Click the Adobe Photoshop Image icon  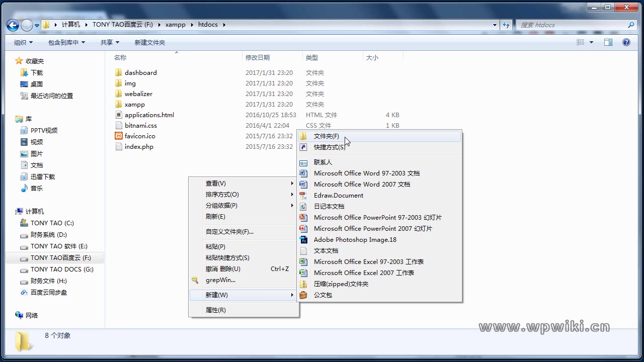point(303,239)
